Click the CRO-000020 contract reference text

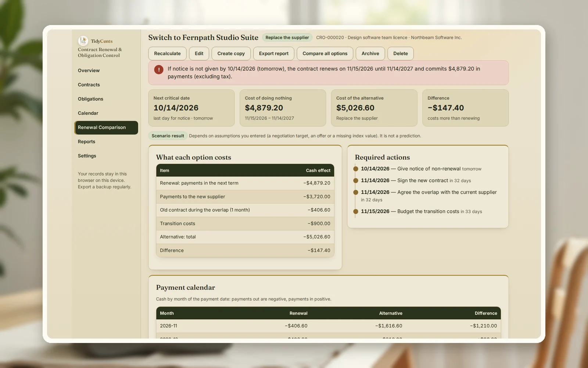(x=330, y=38)
